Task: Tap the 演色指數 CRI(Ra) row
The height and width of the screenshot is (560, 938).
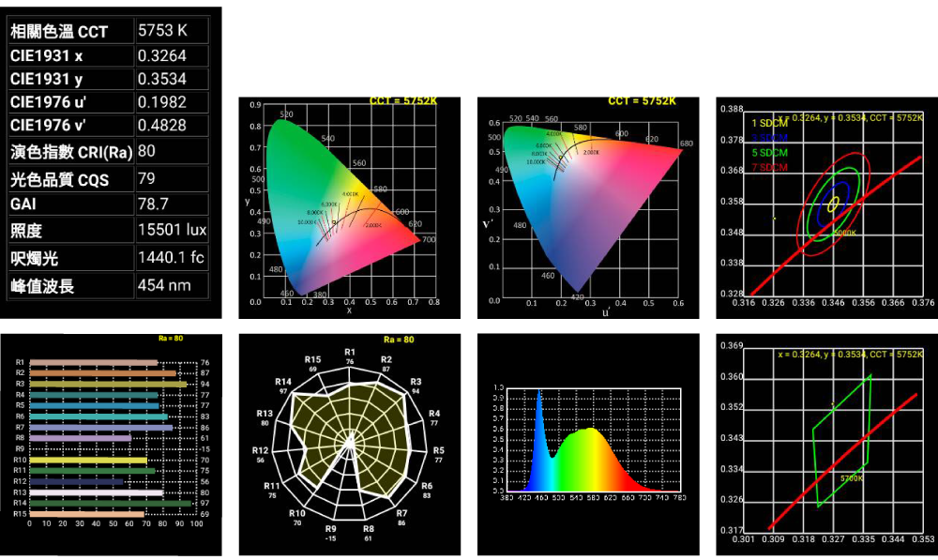Action: [x=108, y=152]
